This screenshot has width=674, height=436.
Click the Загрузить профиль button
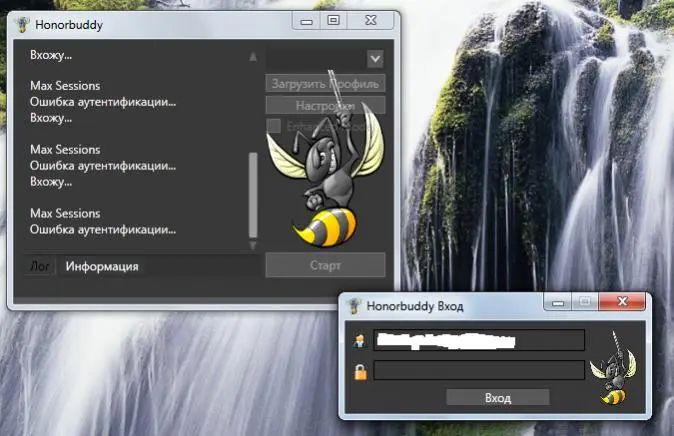[x=325, y=84]
